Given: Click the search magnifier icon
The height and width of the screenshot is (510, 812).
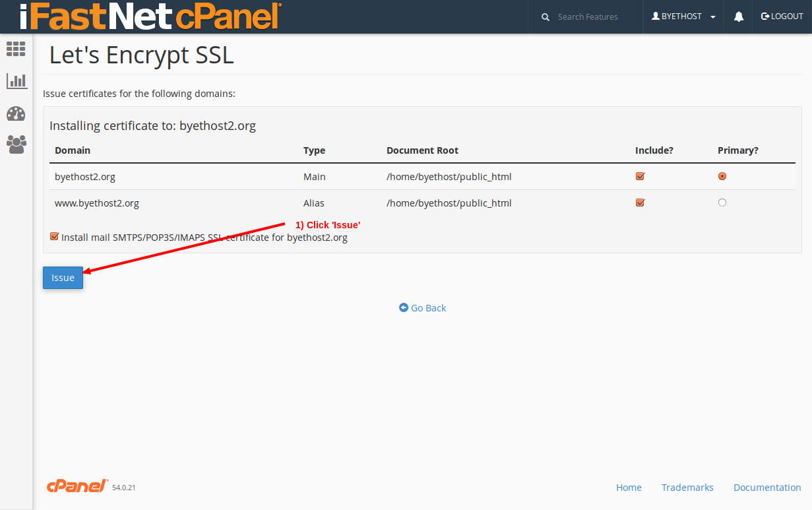Looking at the screenshot, I should coord(546,17).
